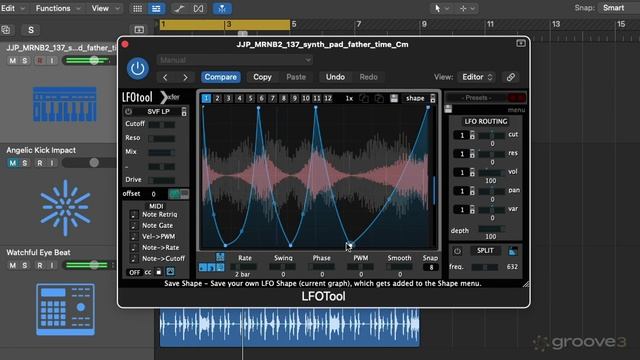
Task: Enable the Note->Rate checkbox
Action: (x=133, y=248)
